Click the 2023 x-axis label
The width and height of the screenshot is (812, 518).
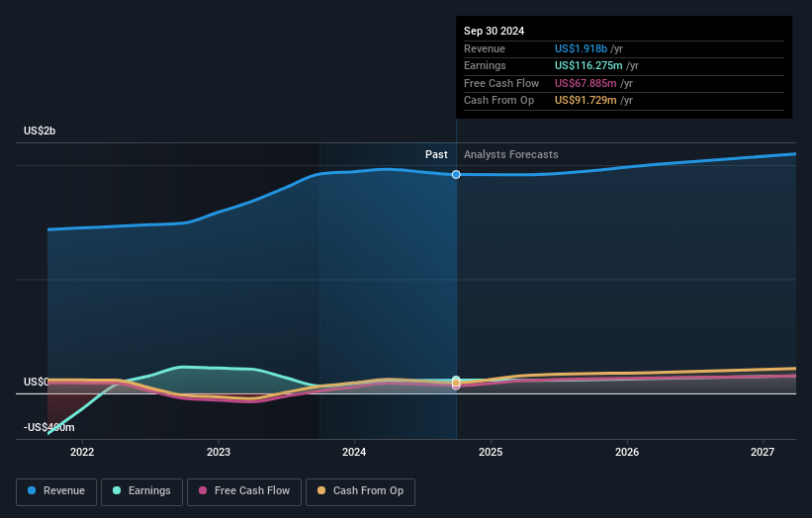(x=219, y=452)
